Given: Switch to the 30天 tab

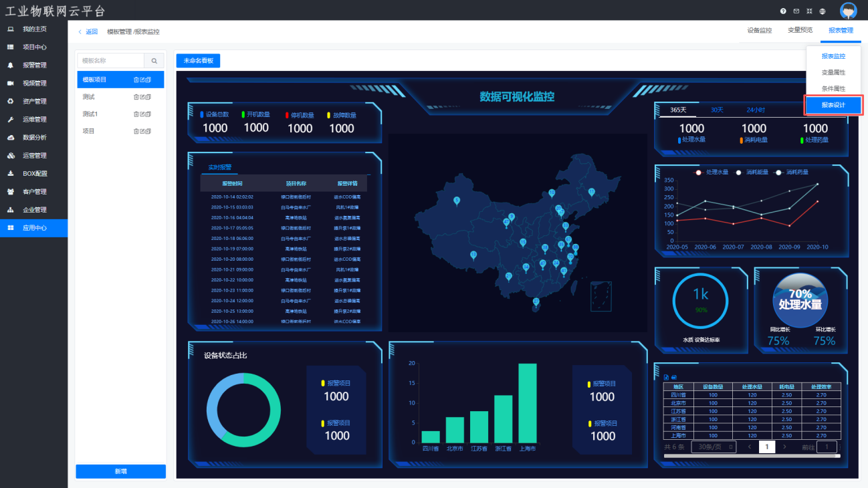Looking at the screenshot, I should [x=717, y=110].
